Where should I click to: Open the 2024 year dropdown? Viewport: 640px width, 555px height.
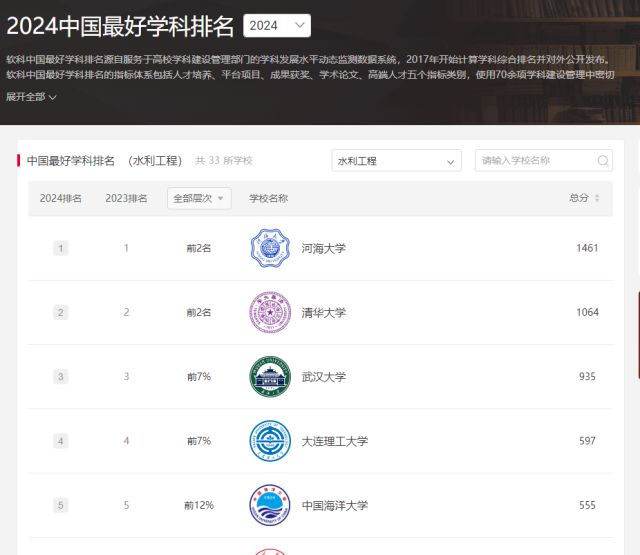pyautogui.click(x=277, y=26)
